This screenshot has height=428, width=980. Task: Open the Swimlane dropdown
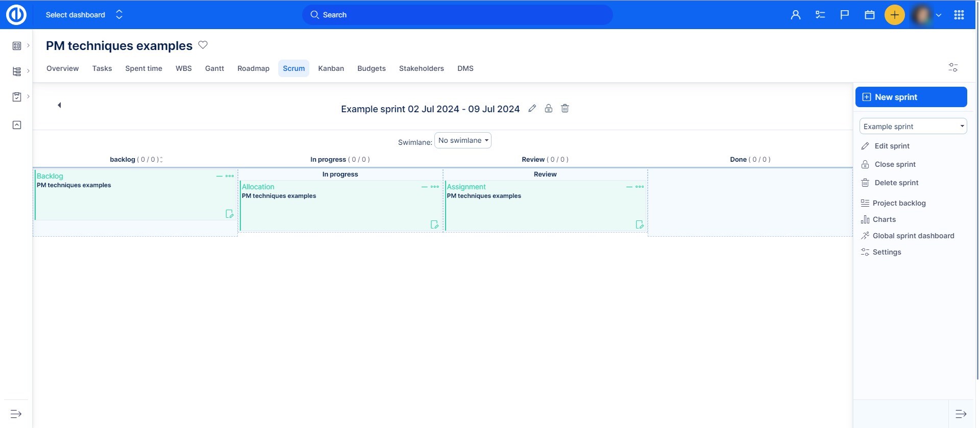pyautogui.click(x=462, y=140)
